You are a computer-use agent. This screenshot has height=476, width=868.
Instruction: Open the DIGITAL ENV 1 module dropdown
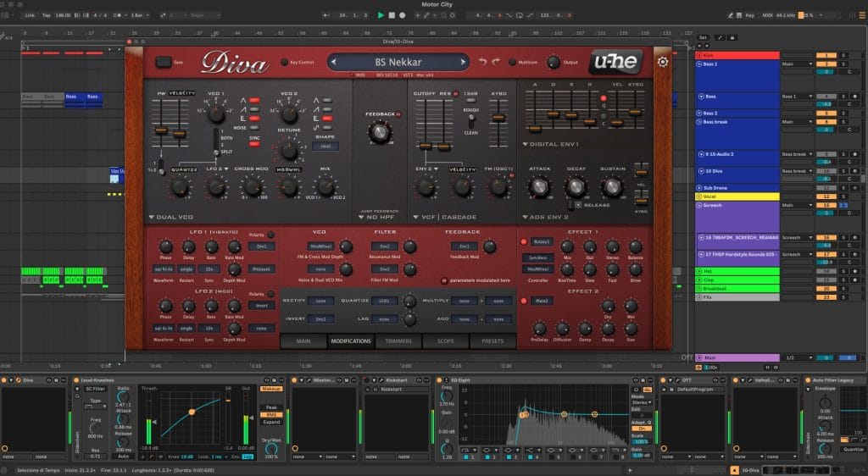(552, 144)
